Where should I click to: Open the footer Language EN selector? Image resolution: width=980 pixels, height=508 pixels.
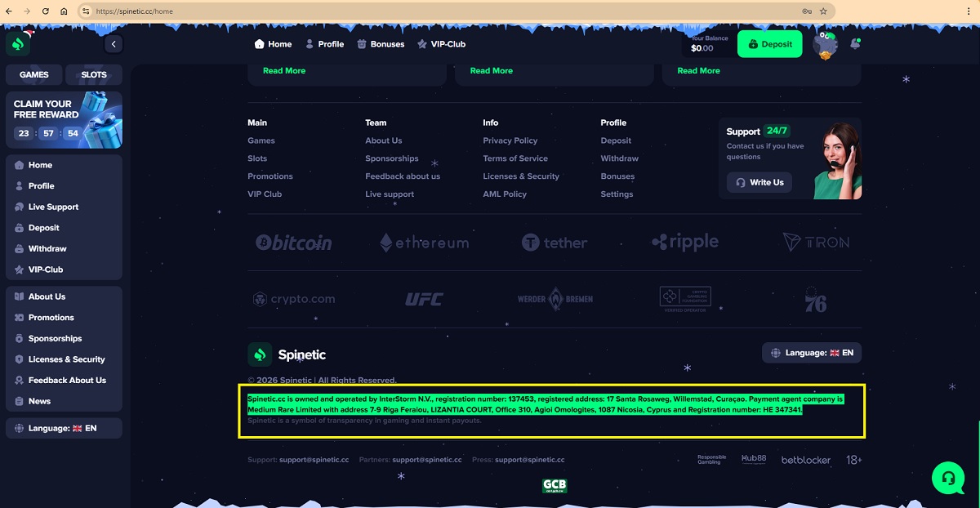coord(812,353)
